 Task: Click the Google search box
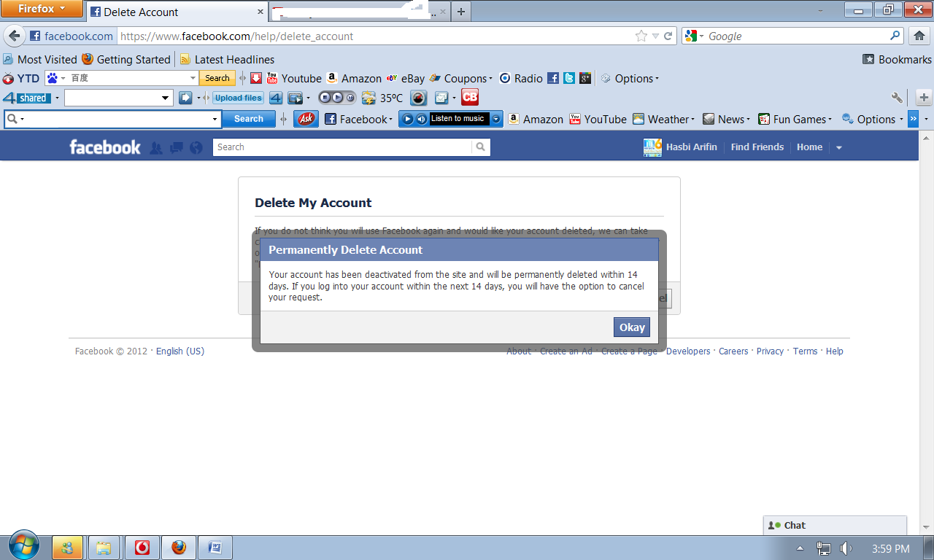[x=794, y=36]
